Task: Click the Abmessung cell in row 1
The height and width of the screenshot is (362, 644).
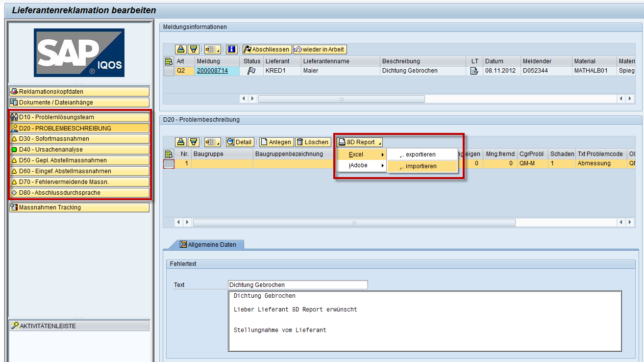Action: pyautogui.click(x=601, y=163)
